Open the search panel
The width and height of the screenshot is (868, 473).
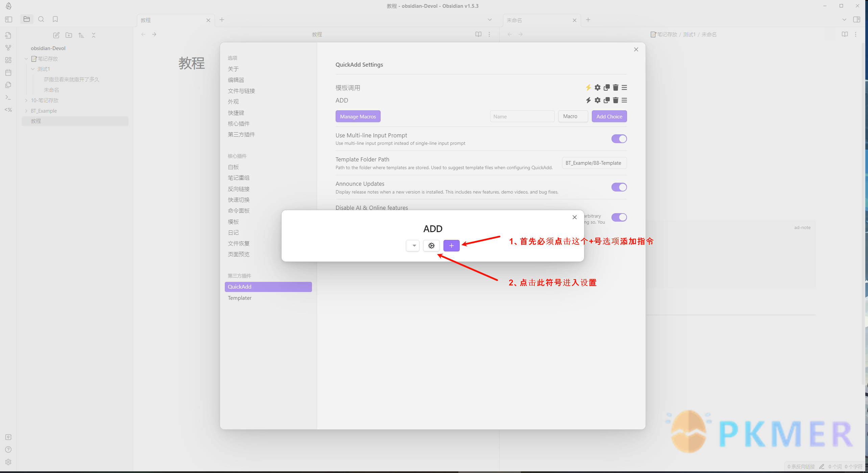pos(41,19)
